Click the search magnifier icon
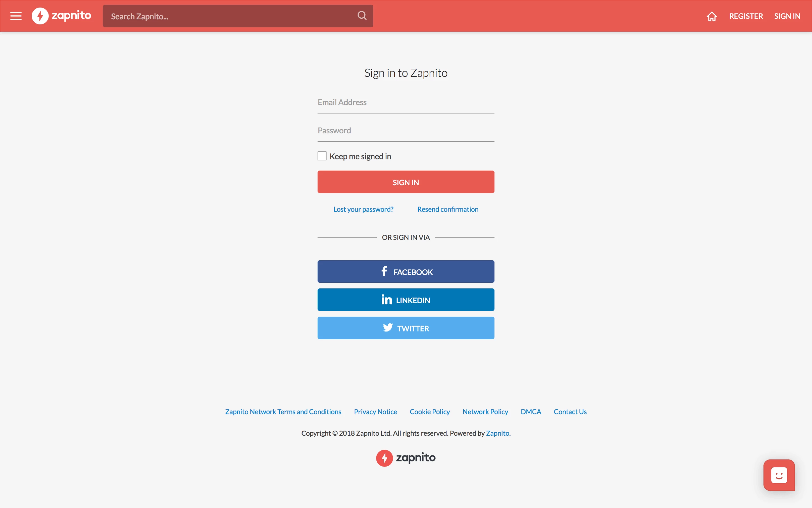 click(x=362, y=15)
